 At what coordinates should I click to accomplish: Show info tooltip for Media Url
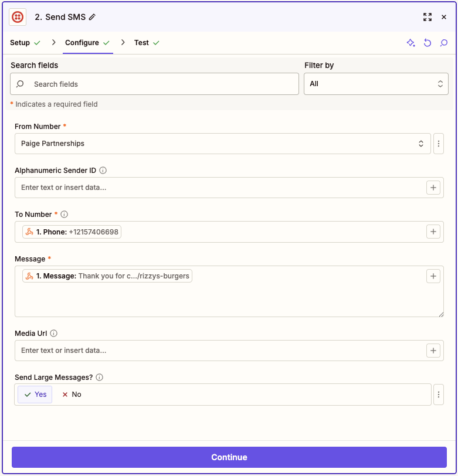(x=54, y=334)
